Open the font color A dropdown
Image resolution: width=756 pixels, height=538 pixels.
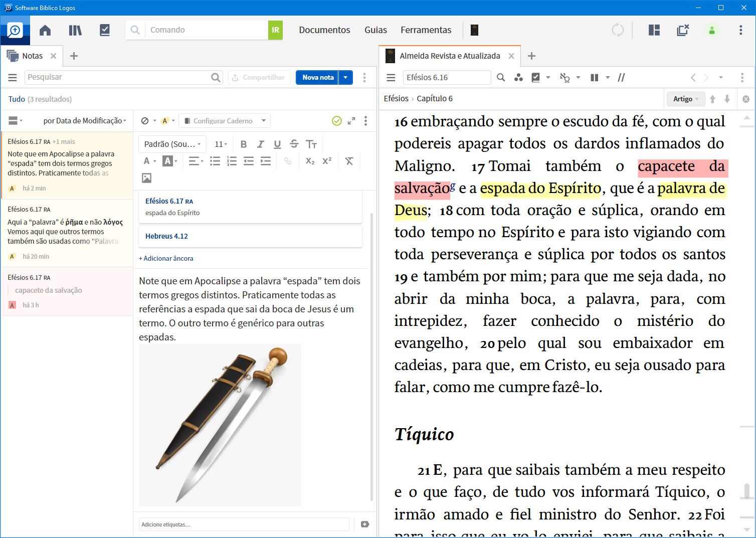click(x=149, y=161)
